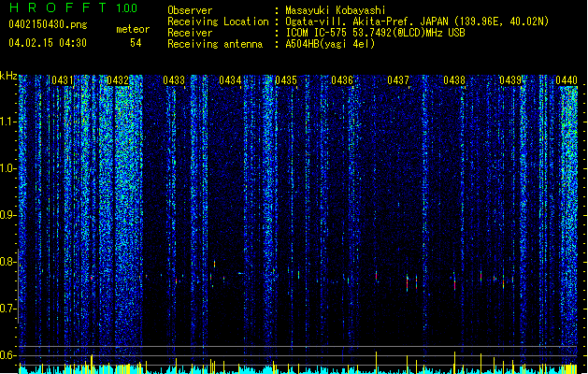Select the 0433 time marker

[174, 80]
